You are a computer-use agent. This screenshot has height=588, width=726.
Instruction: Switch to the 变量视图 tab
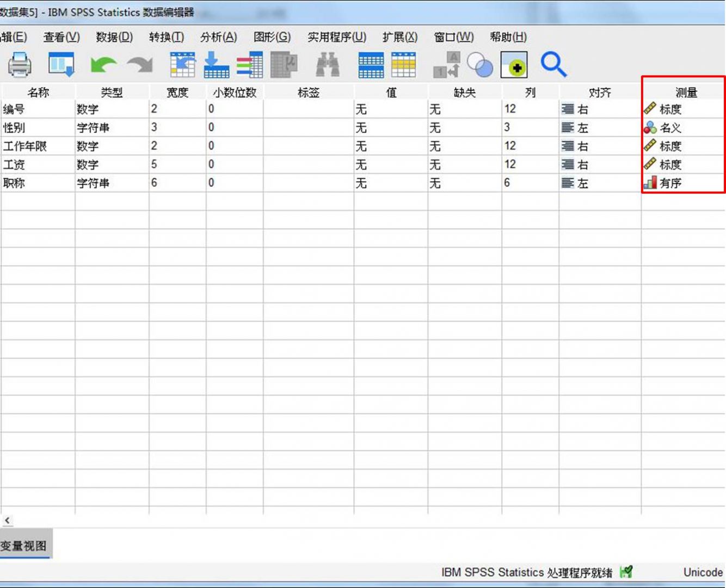coord(24,545)
